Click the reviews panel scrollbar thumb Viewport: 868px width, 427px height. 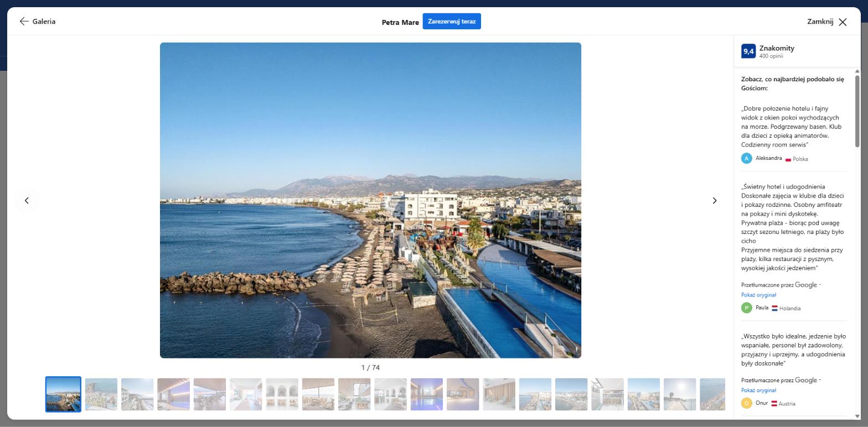[x=857, y=111]
